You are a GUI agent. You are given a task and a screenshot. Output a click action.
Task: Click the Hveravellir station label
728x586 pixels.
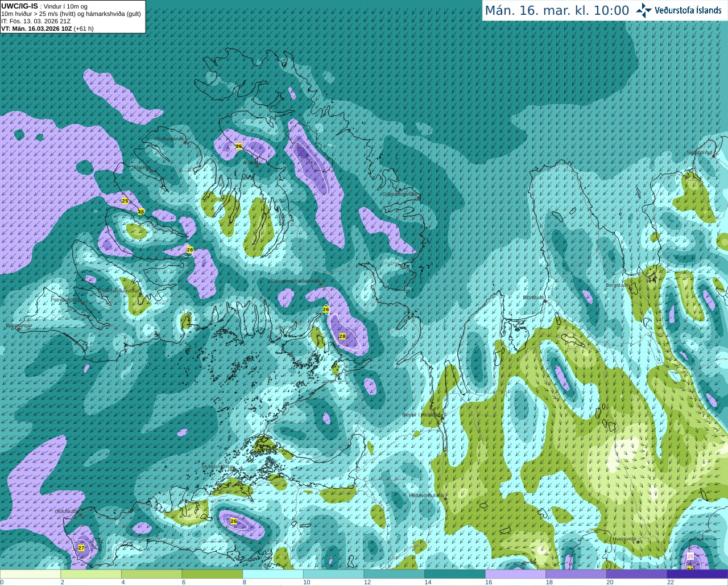(624, 538)
